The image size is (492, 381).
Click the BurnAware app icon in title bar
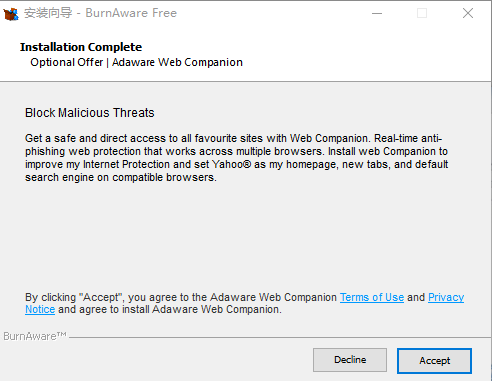(x=11, y=14)
